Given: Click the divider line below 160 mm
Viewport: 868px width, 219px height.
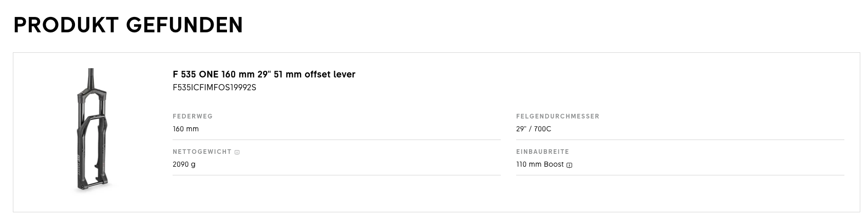Looking at the screenshot, I should coord(336,140).
